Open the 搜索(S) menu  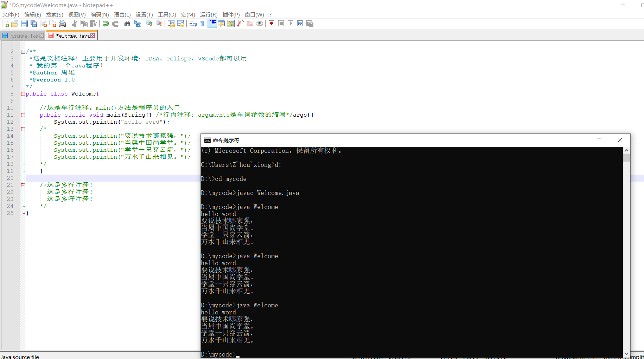[55, 14]
